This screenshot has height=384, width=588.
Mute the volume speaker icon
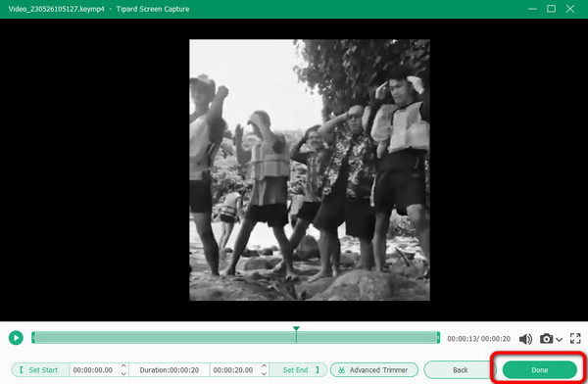[525, 339]
